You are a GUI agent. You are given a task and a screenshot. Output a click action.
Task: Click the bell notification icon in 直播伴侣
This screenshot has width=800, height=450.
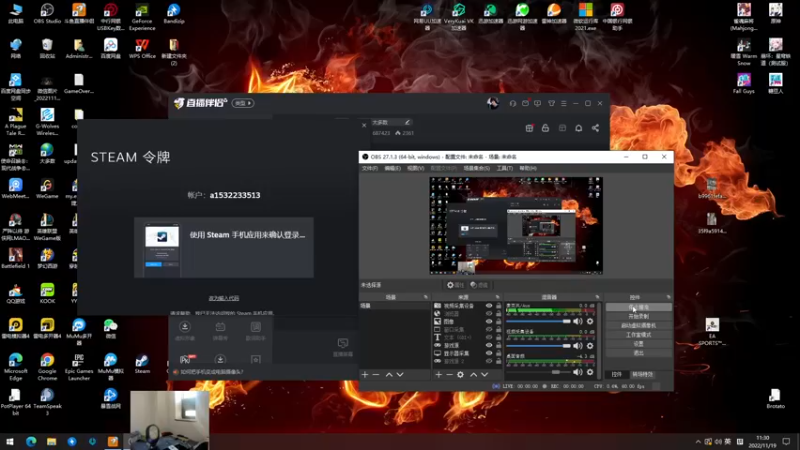(579, 128)
